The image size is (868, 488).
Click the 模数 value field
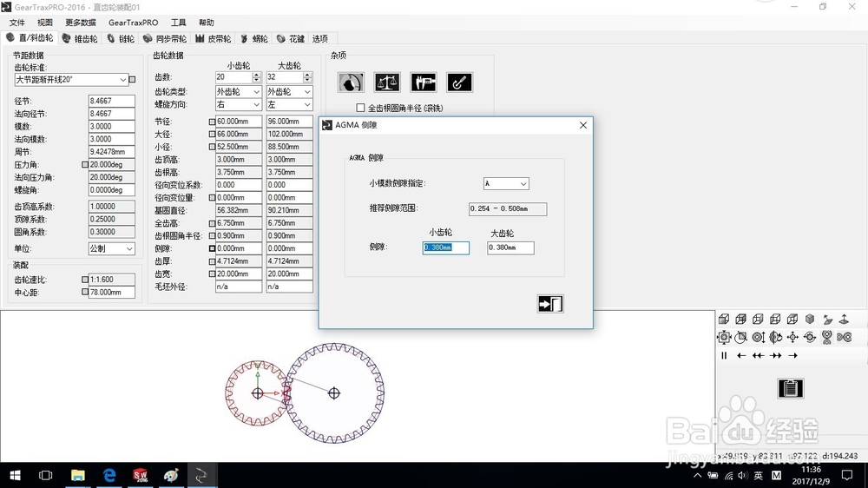[x=111, y=126]
